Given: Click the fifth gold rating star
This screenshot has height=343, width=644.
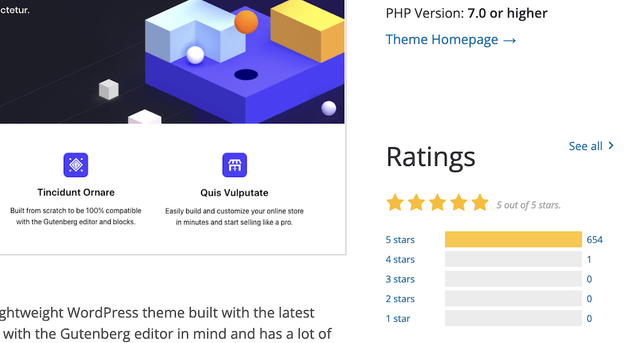Looking at the screenshot, I should 480,203.
